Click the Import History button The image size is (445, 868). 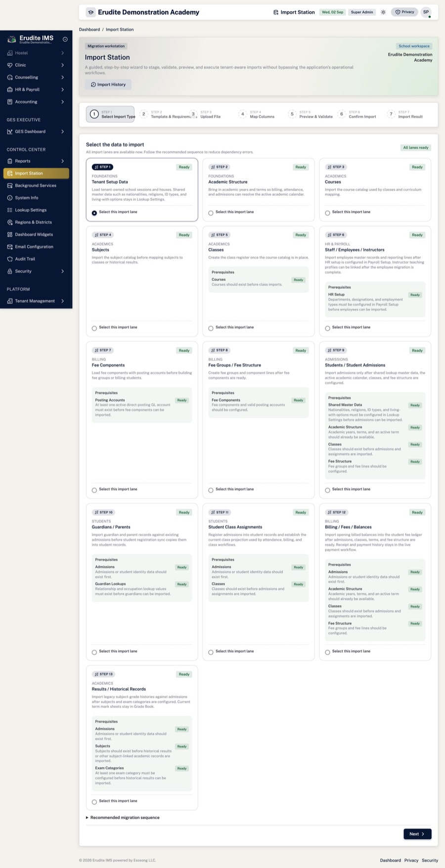pos(108,85)
